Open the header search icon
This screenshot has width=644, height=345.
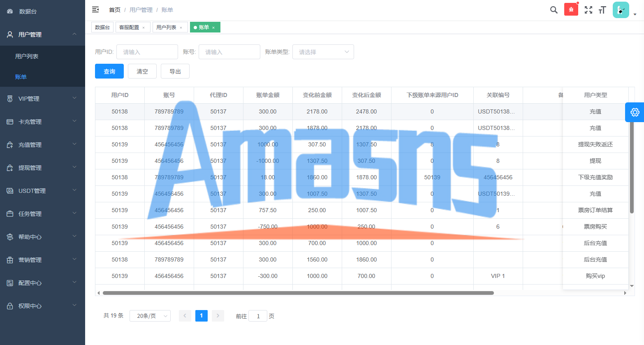[x=554, y=10]
